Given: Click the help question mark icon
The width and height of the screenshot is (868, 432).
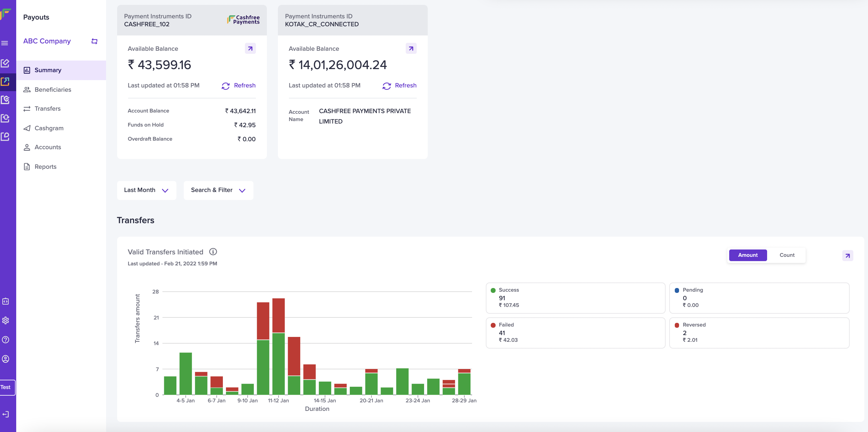Looking at the screenshot, I should pyautogui.click(x=6, y=340).
